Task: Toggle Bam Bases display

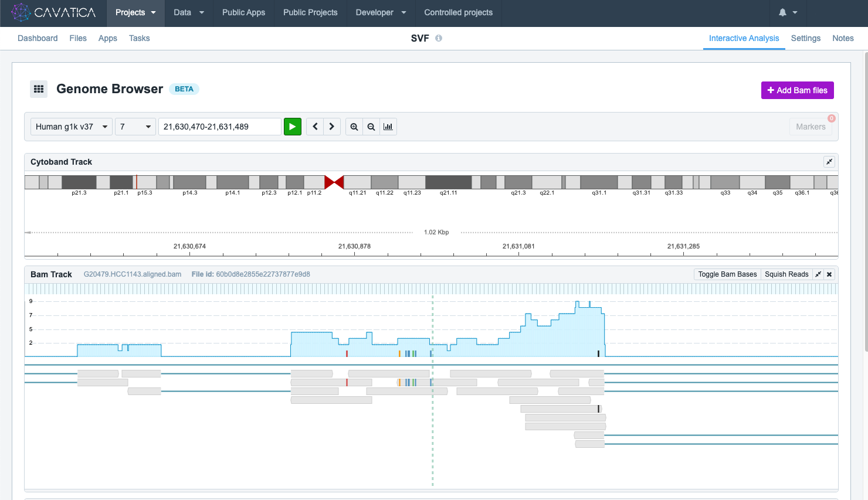Action: point(727,274)
